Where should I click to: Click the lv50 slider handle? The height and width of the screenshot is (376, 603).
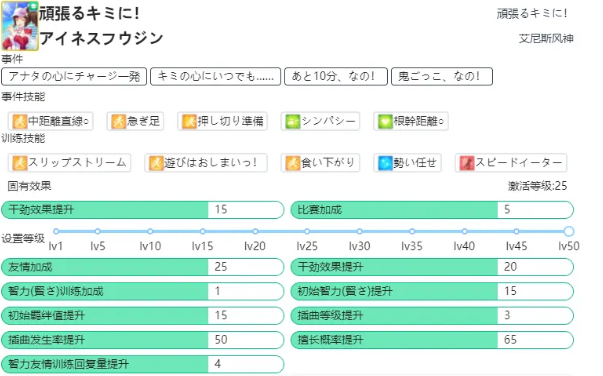569,231
